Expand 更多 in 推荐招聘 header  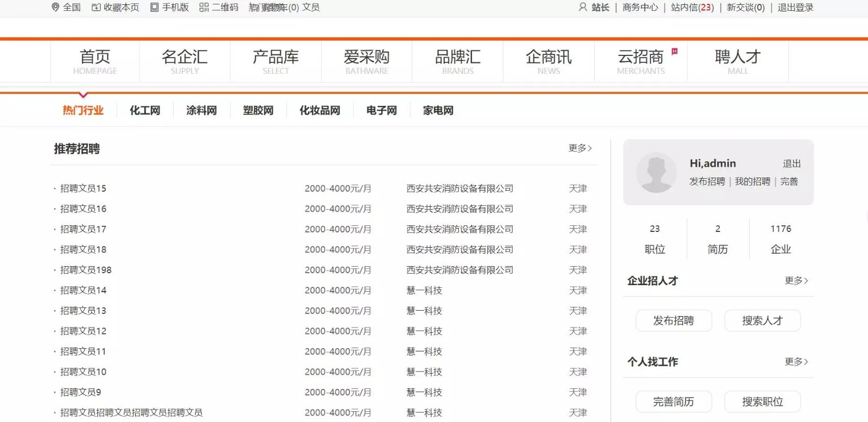(580, 148)
